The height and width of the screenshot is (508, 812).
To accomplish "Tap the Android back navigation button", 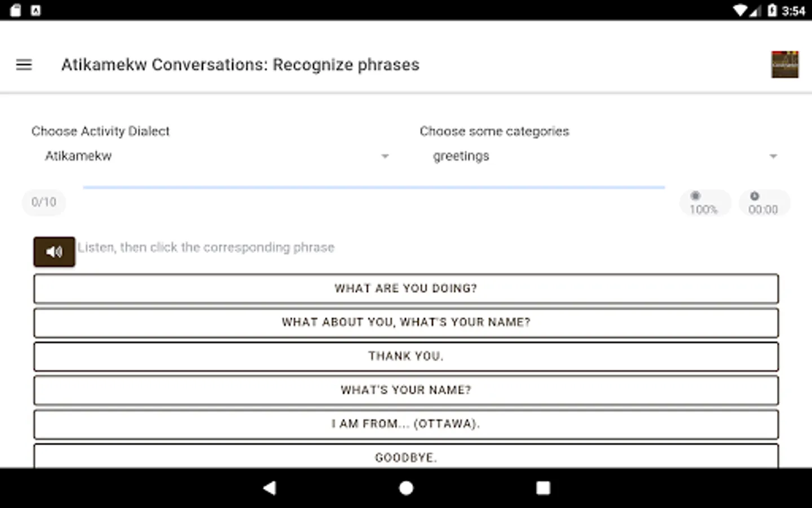I will pos(270,488).
